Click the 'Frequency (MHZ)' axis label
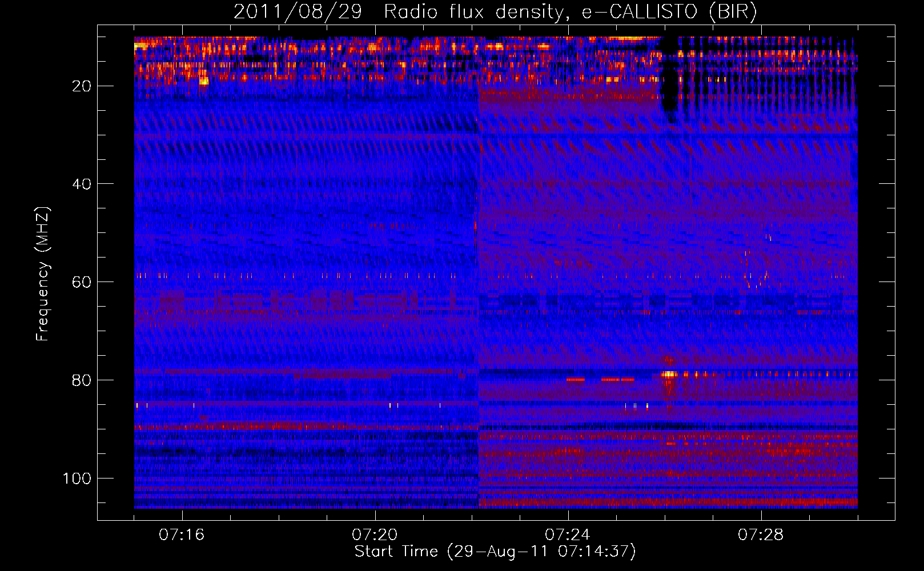 pyautogui.click(x=43, y=274)
